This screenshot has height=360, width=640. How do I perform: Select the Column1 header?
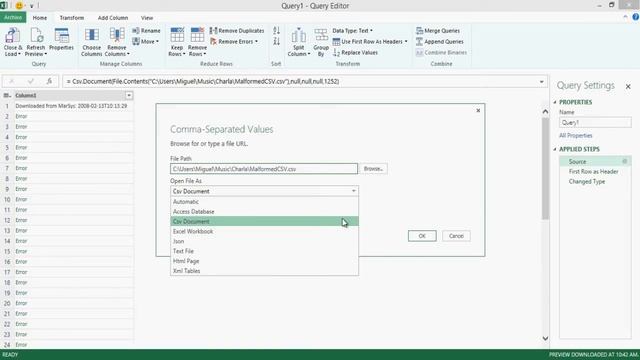click(69, 96)
